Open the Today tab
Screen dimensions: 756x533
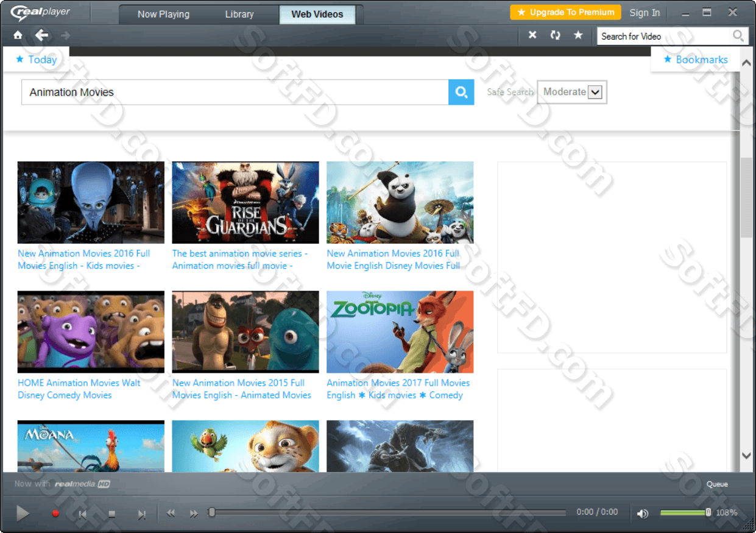point(36,60)
